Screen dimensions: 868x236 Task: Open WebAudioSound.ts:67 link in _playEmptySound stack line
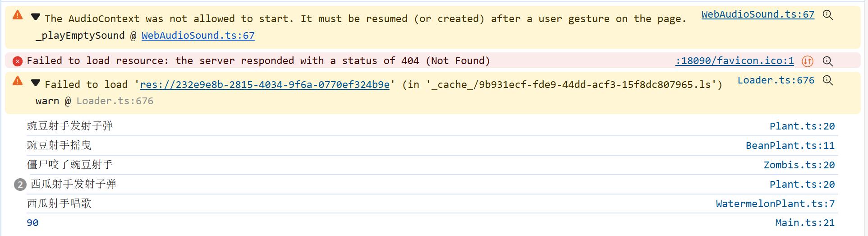(x=198, y=36)
